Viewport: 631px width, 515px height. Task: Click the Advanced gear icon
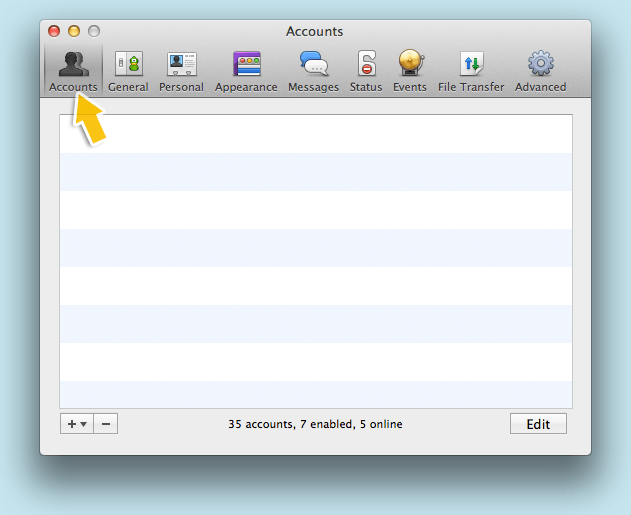pos(540,64)
